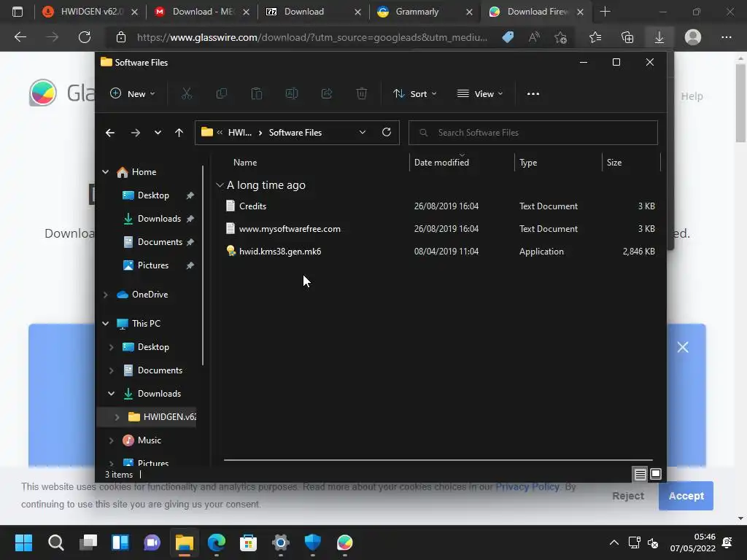The width and height of the screenshot is (747, 560).
Task: Switch to the Grammarly browser tab
Action: click(x=424, y=12)
